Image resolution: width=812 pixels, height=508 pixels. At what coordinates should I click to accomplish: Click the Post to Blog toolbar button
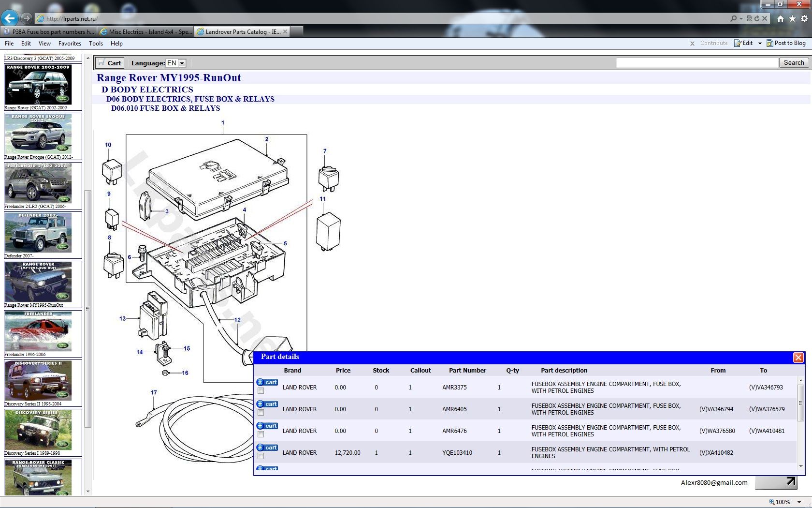(x=786, y=43)
